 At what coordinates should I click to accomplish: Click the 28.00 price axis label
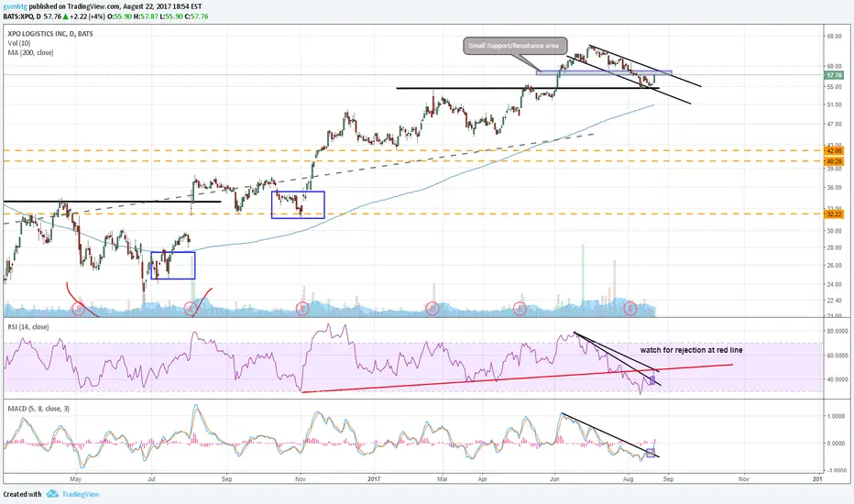tap(835, 247)
